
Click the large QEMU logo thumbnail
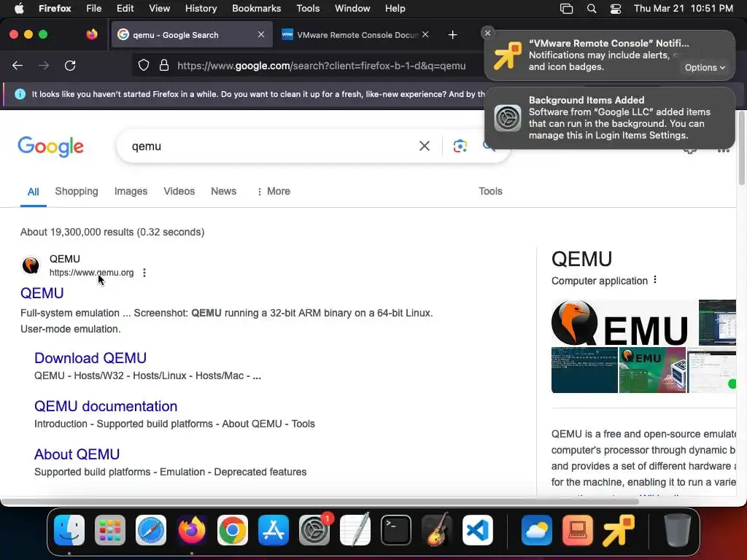click(619, 323)
